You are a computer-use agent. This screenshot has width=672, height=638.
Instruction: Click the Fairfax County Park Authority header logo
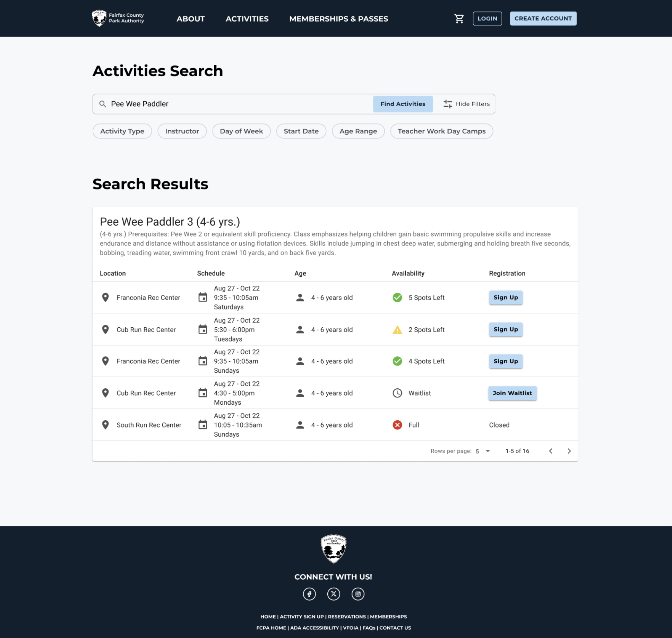click(x=118, y=18)
